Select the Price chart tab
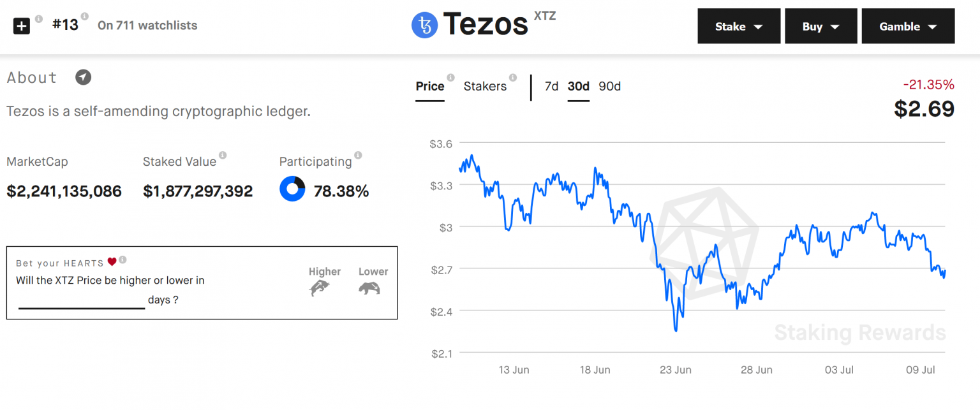The height and width of the screenshot is (410, 980). [429, 86]
